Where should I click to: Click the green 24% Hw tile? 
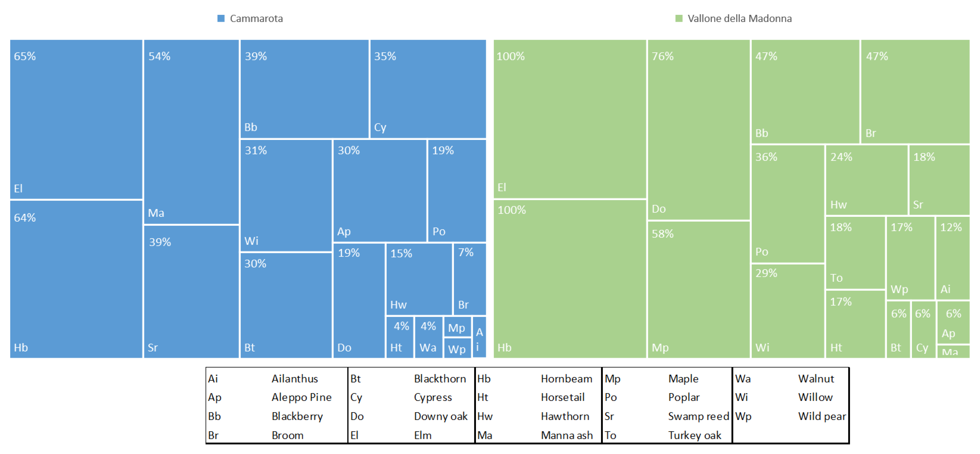866,180
